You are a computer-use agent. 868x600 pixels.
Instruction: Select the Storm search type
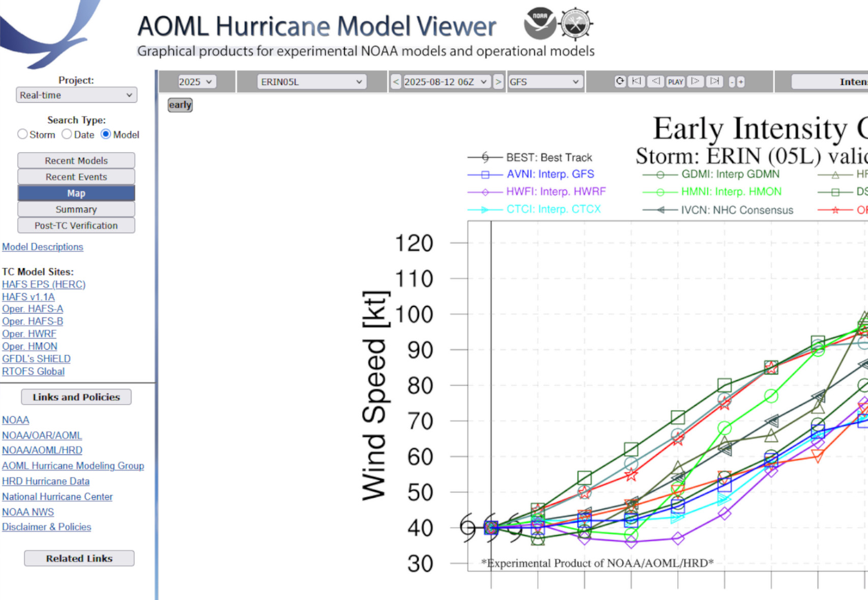[22, 134]
